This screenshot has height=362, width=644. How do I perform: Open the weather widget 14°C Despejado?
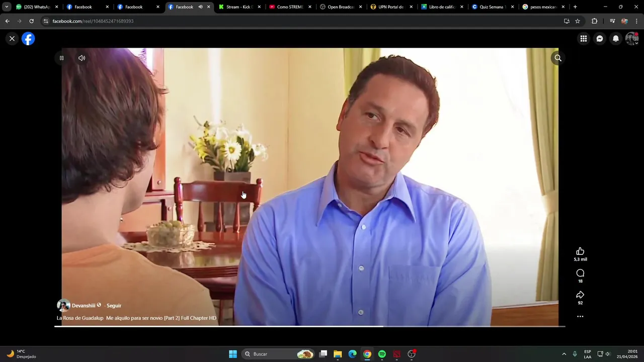pyautogui.click(x=21, y=354)
